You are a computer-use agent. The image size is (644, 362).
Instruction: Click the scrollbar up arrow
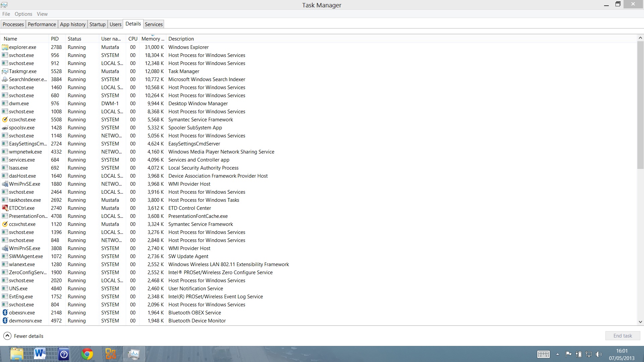[640, 38]
